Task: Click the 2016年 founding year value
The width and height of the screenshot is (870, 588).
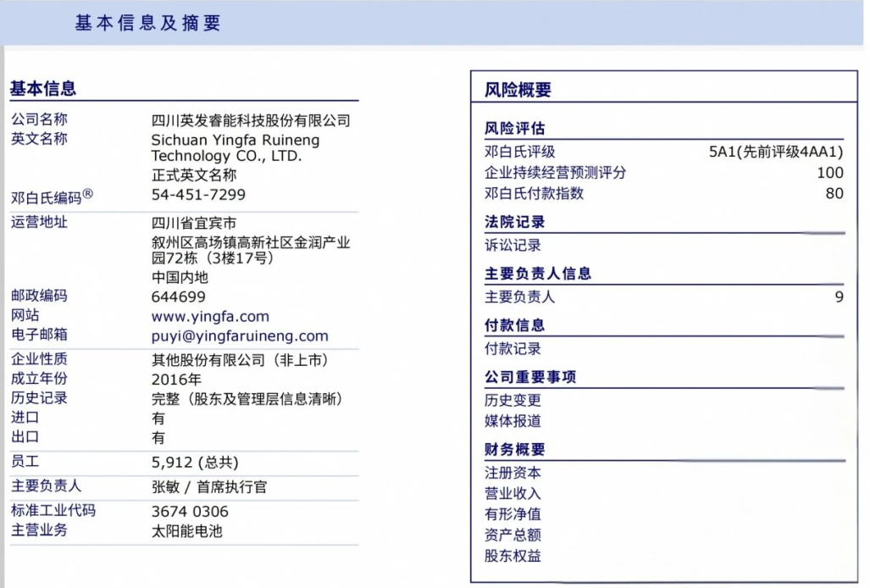Action: [176, 380]
